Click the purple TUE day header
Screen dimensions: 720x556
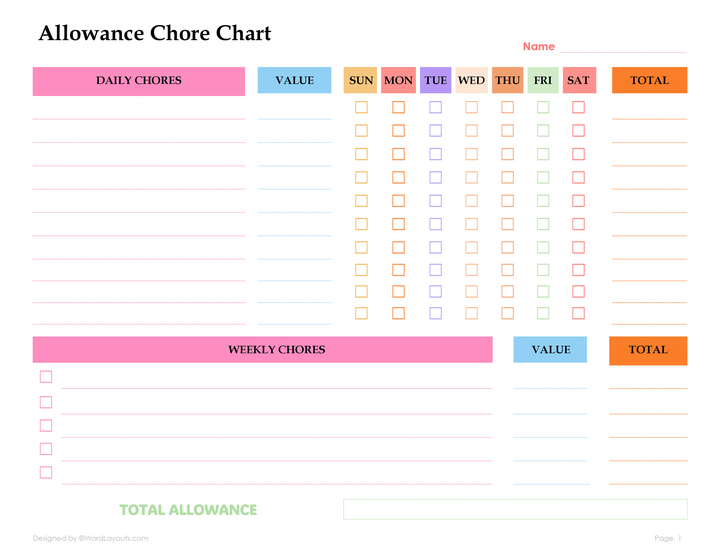435,81
